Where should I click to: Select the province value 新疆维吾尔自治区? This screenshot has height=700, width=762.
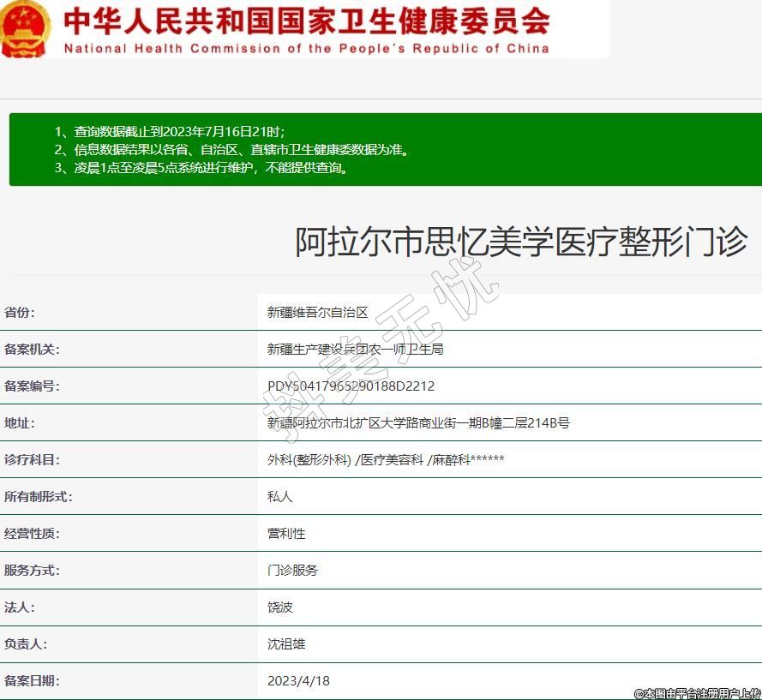[x=317, y=313]
